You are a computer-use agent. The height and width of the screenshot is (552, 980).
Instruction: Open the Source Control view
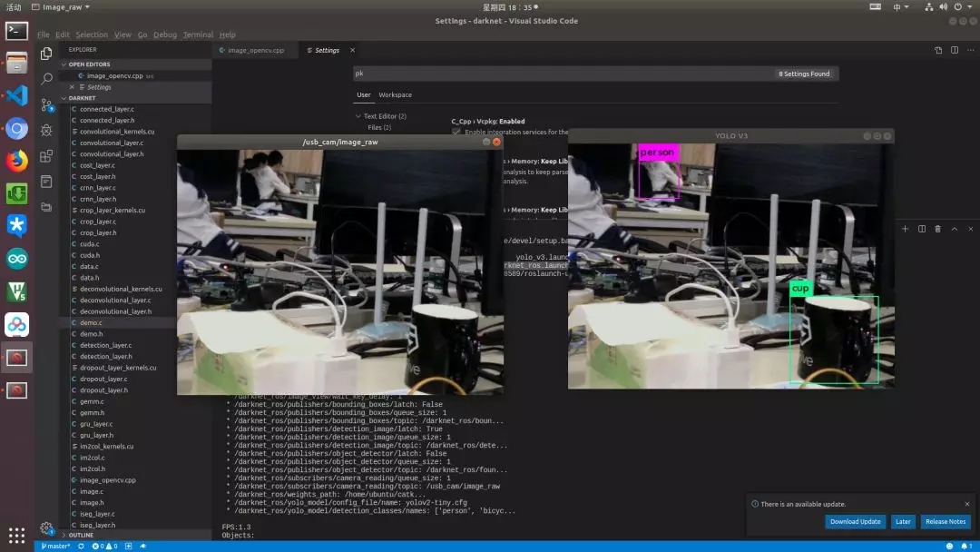(46, 105)
